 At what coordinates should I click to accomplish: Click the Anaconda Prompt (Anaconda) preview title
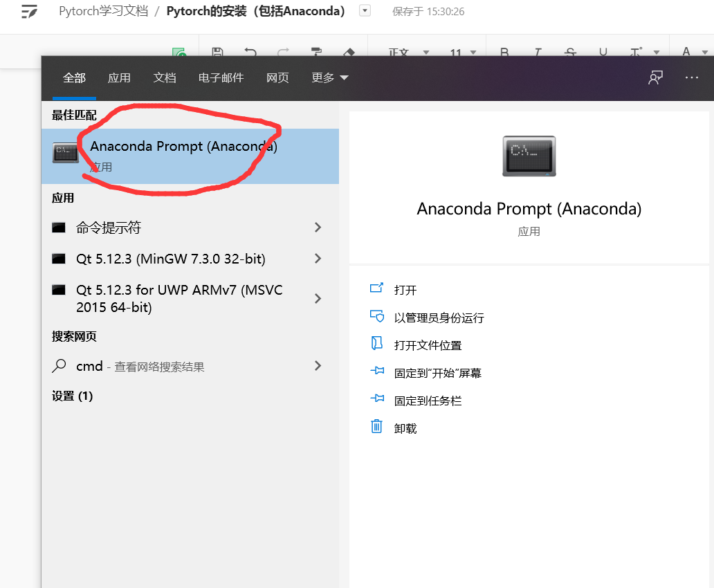pyautogui.click(x=529, y=209)
